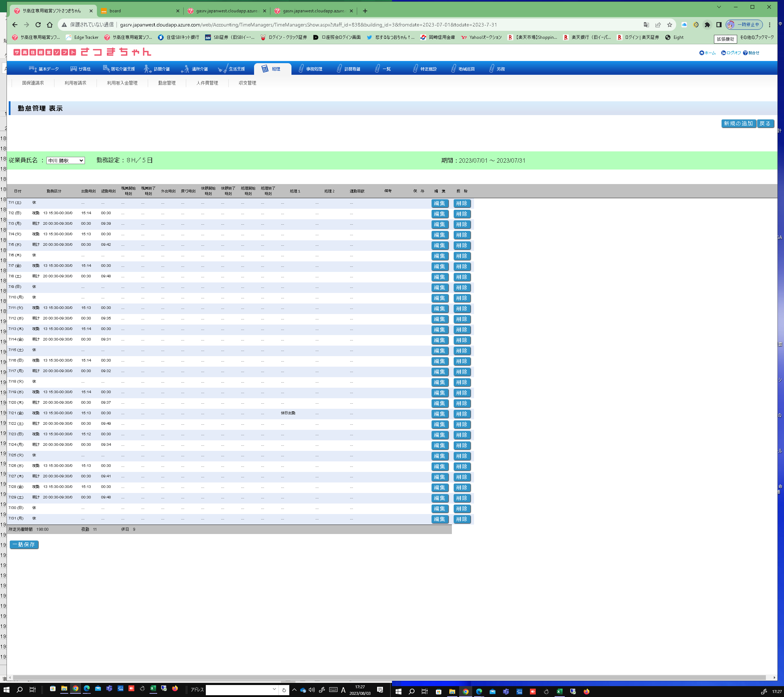Viewport: 784px width, 697px height.
Task: Select 人件費管理 in the submenu
Action: (x=207, y=83)
